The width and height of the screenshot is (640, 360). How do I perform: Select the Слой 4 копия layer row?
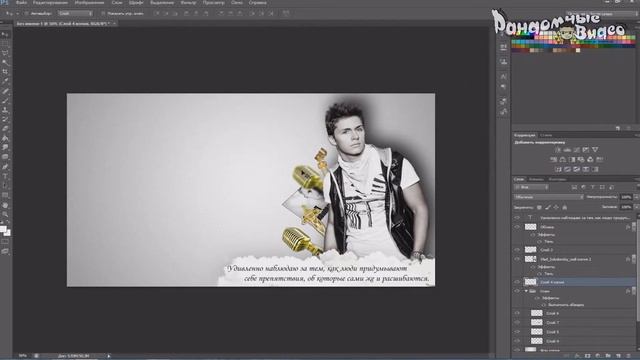(x=573, y=282)
